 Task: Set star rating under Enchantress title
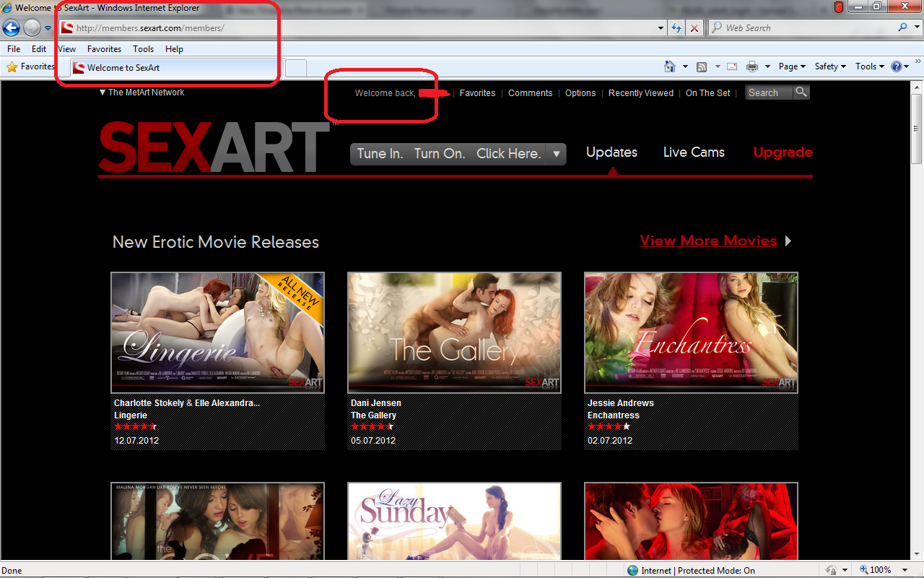pyautogui.click(x=609, y=427)
